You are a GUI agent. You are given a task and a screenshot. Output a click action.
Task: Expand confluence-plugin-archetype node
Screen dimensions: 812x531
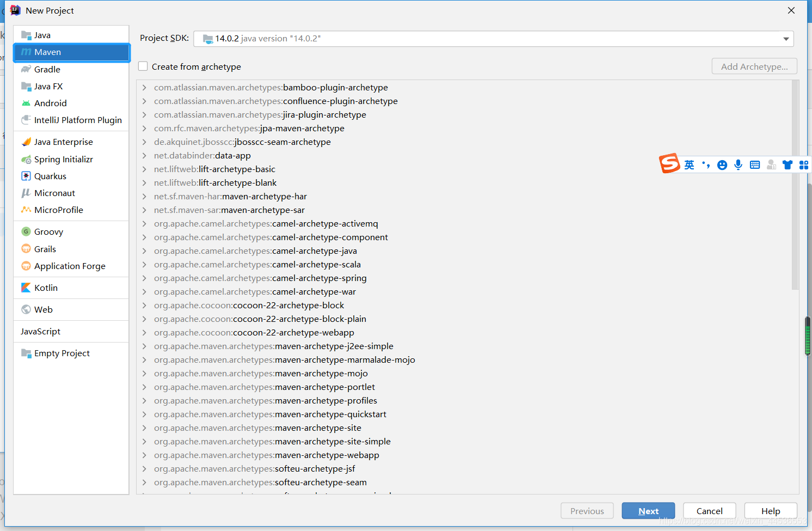point(144,101)
